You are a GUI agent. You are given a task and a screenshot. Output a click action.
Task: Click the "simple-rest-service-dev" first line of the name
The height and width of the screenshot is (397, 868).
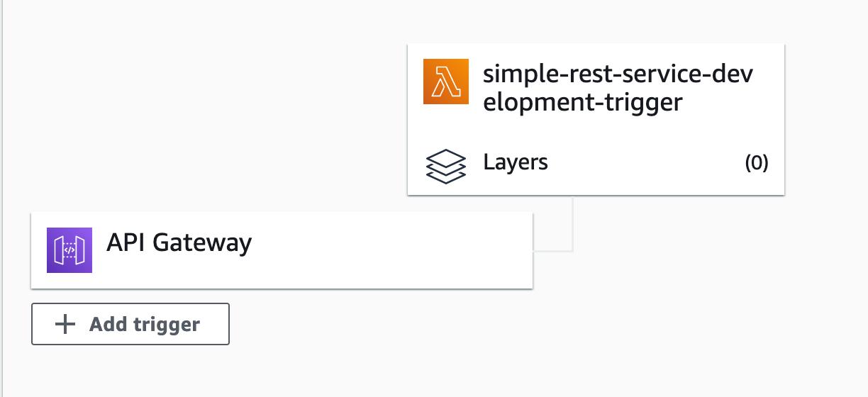point(618,73)
